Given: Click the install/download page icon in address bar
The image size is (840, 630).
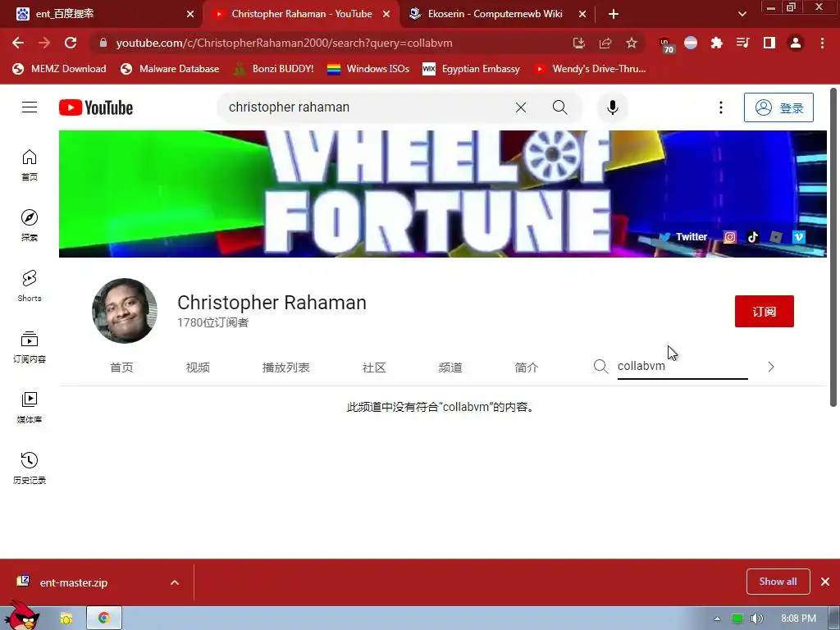Looking at the screenshot, I should pyautogui.click(x=578, y=43).
